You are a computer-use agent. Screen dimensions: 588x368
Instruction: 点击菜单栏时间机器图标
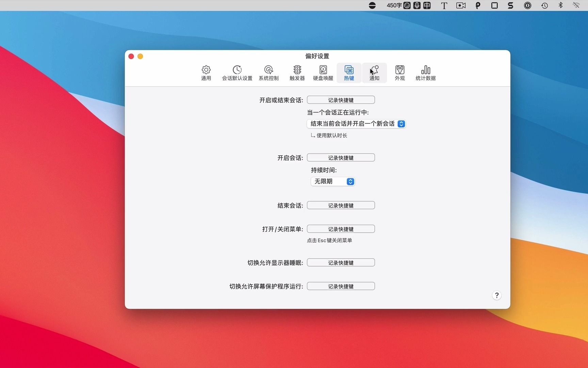click(544, 5)
